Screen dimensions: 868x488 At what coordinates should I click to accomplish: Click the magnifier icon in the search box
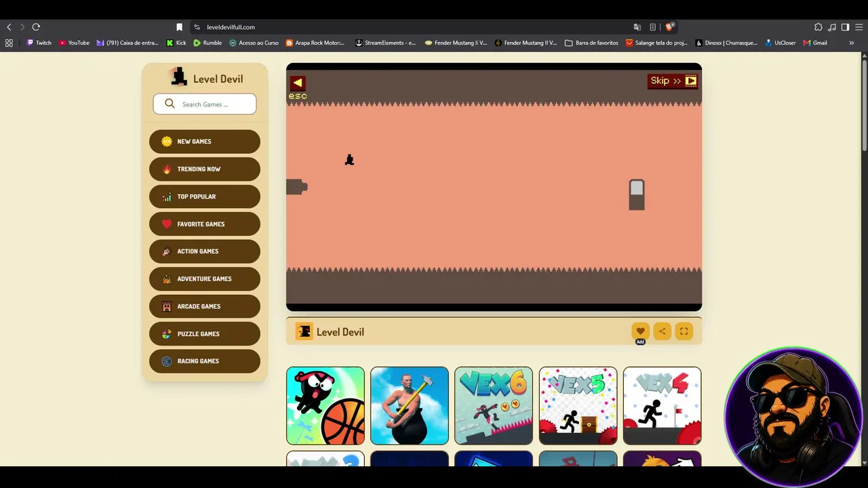pos(170,104)
